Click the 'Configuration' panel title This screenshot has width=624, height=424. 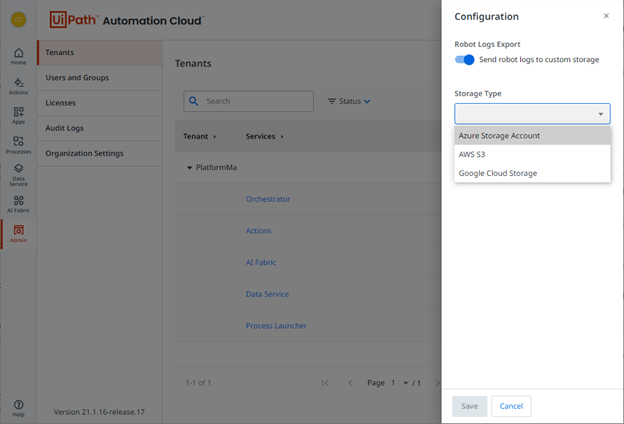point(486,17)
